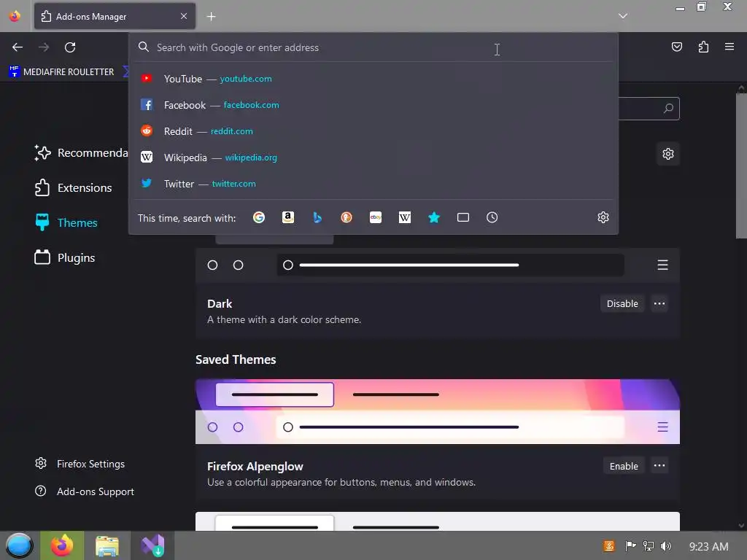Search this time with DuckDuckGo
Screen dimensions: 747x560
click(347, 217)
